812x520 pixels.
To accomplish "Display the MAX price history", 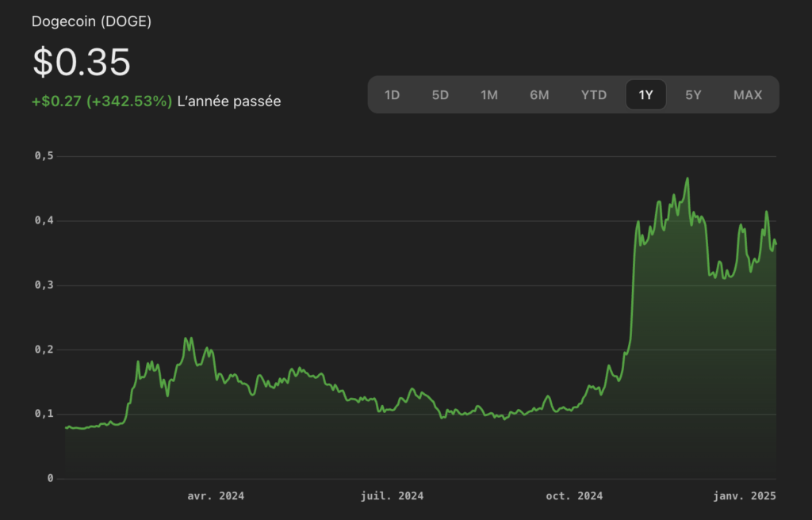I will [x=747, y=95].
